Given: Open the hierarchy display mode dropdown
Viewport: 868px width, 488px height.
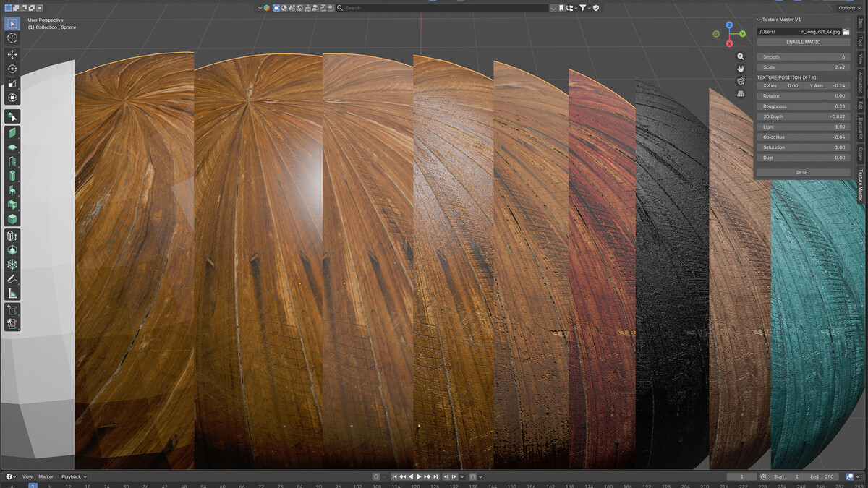Looking at the screenshot, I should (572, 8).
